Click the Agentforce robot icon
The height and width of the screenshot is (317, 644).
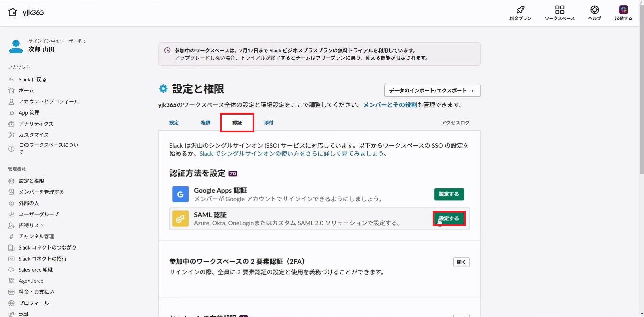click(11, 281)
